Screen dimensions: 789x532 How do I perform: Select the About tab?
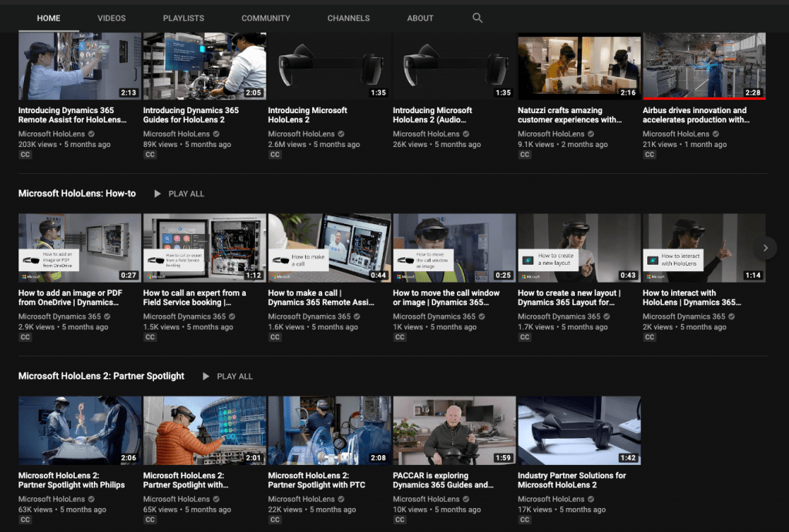[420, 18]
